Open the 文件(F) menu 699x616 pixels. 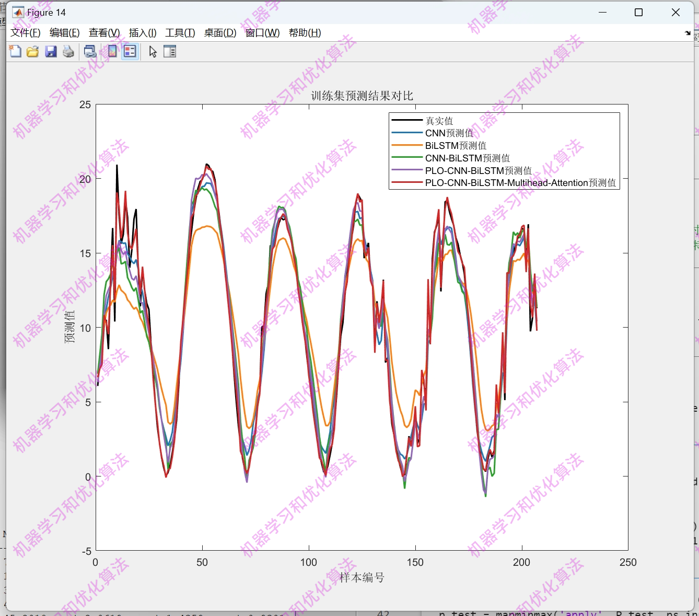(26, 33)
